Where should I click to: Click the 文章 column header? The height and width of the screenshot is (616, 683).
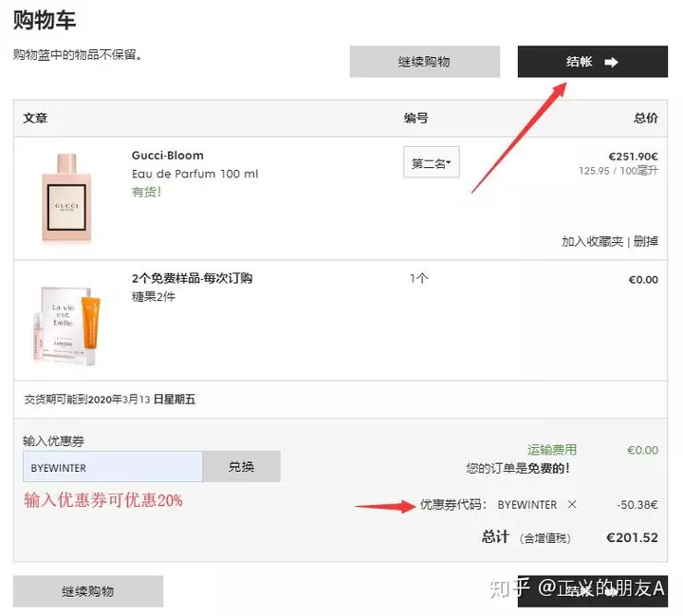click(x=35, y=118)
